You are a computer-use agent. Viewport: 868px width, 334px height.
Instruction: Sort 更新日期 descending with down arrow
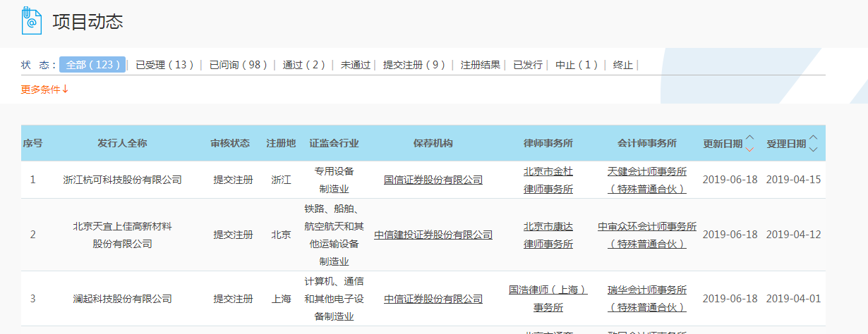(x=749, y=149)
